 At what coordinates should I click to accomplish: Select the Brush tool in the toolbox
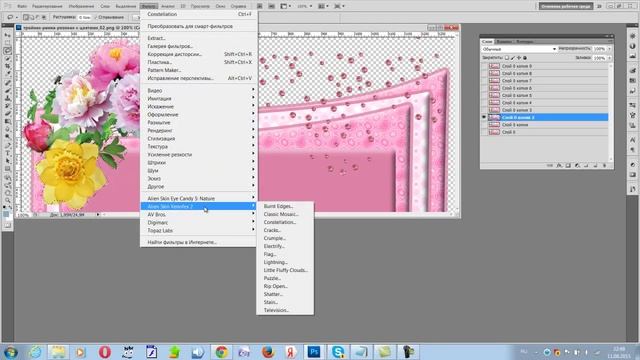pos(7,90)
